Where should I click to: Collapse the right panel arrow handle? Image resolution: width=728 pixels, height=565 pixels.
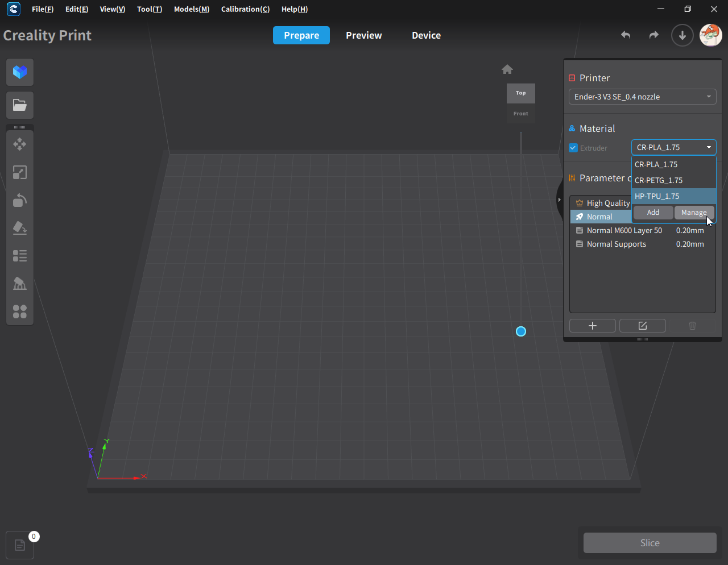coord(559,200)
